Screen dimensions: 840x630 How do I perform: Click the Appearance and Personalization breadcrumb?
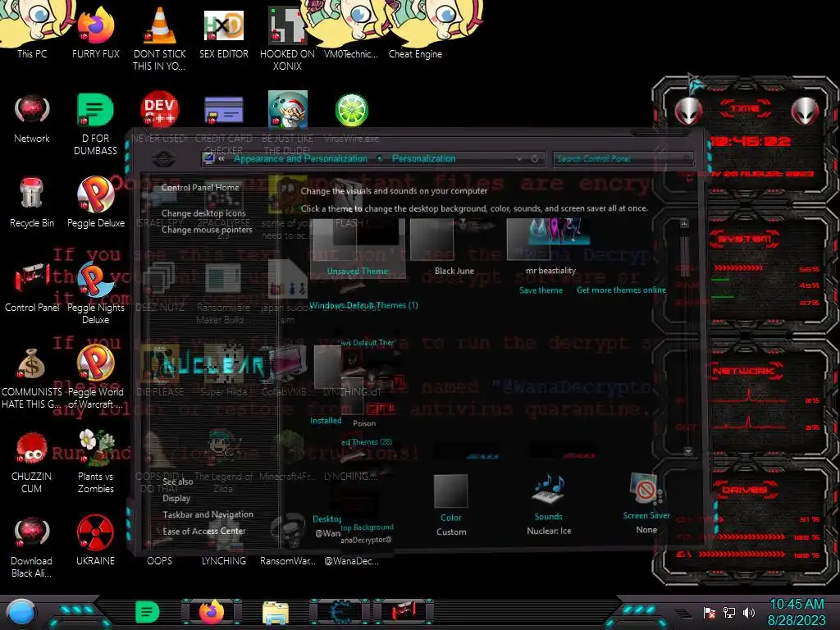[x=300, y=158]
